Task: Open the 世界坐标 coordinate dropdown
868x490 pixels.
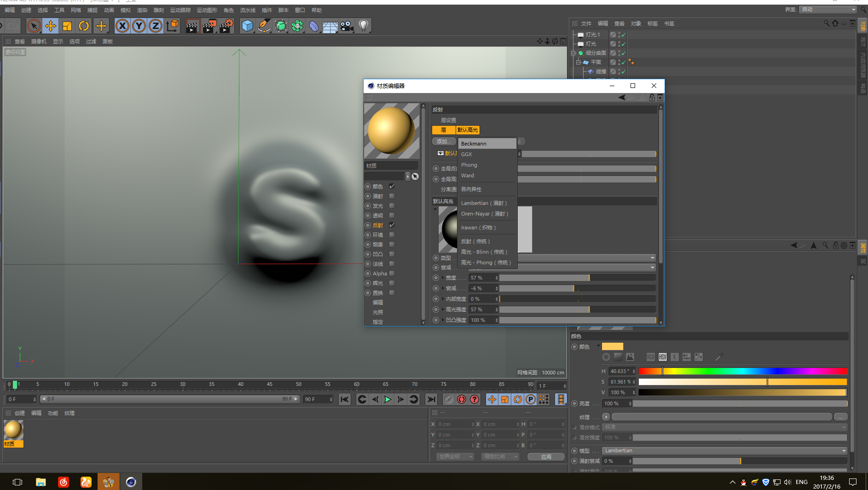Action: point(455,456)
